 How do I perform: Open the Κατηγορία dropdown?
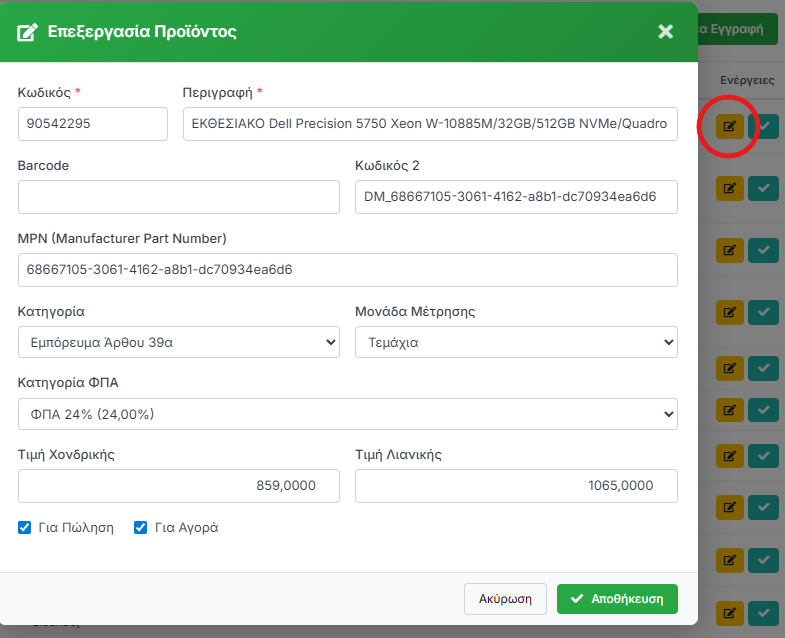click(179, 342)
